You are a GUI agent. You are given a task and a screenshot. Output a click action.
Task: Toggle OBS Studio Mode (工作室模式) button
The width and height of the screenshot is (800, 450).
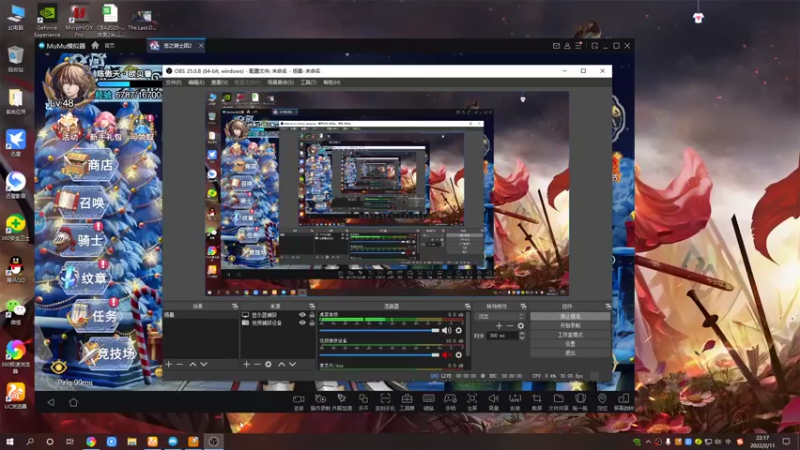570,335
